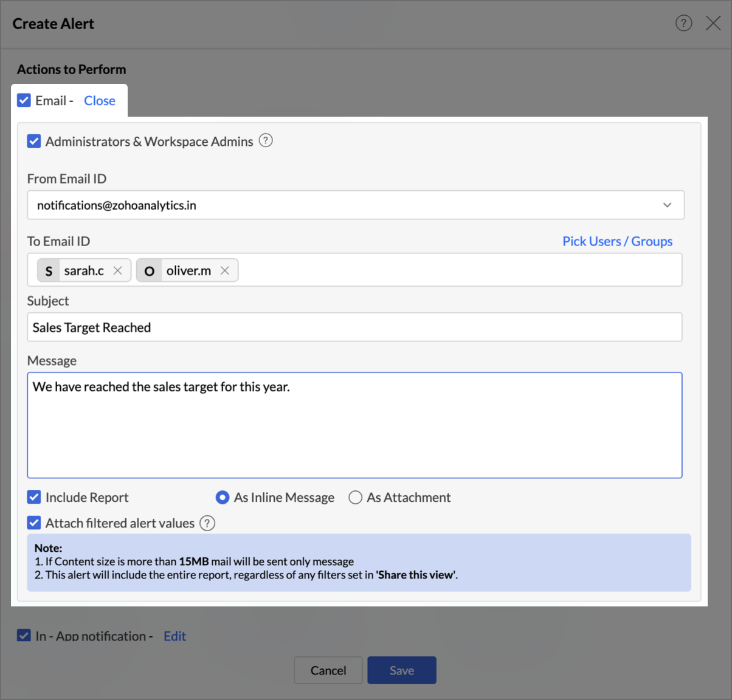The width and height of the screenshot is (732, 700).
Task: Click the Subject field with Sales Target Reached
Action: pos(354,328)
